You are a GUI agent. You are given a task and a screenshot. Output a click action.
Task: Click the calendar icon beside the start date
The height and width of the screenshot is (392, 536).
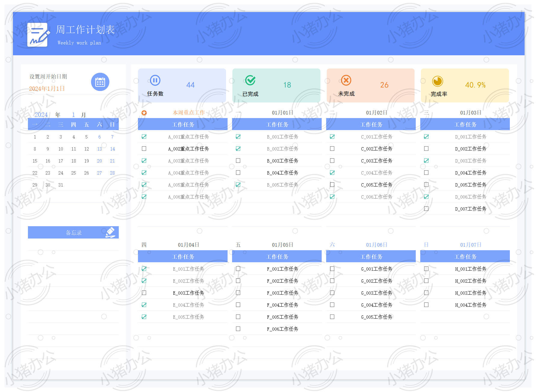[x=100, y=82]
